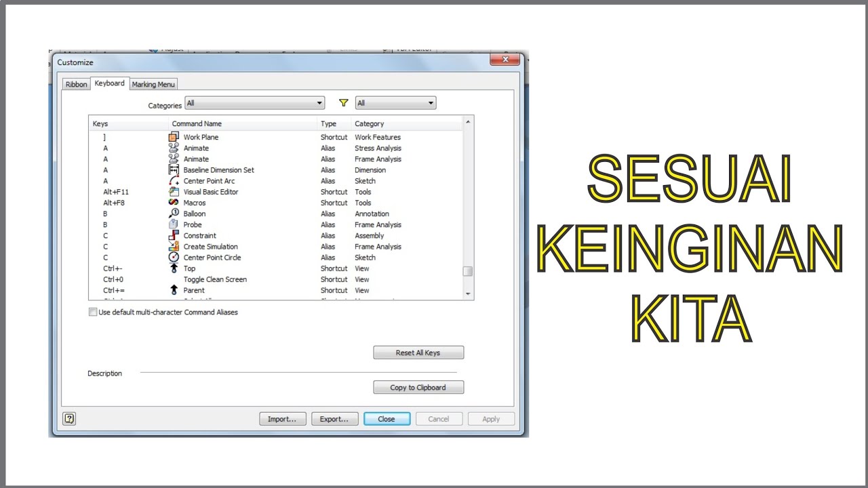Sort by the Keys column header
The height and width of the screenshot is (488, 868).
click(x=129, y=123)
